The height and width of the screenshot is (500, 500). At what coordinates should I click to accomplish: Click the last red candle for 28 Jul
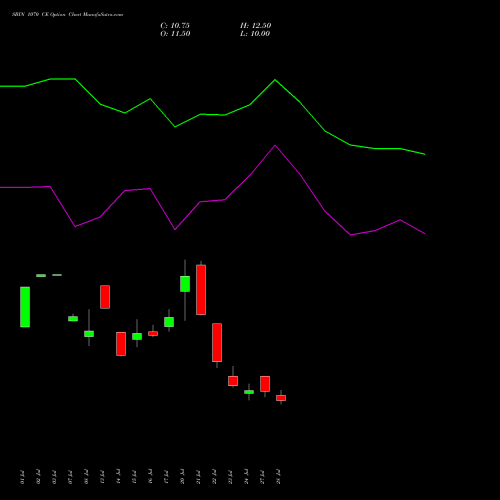pos(281,398)
